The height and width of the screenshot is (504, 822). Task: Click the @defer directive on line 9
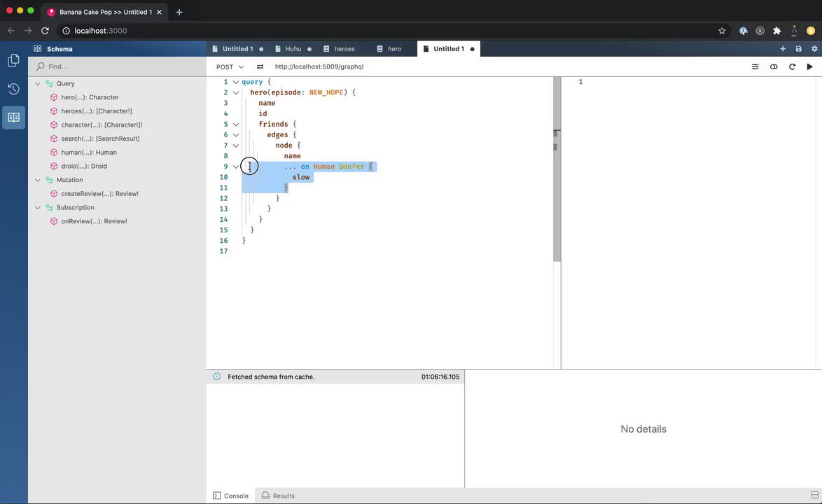[x=351, y=167]
